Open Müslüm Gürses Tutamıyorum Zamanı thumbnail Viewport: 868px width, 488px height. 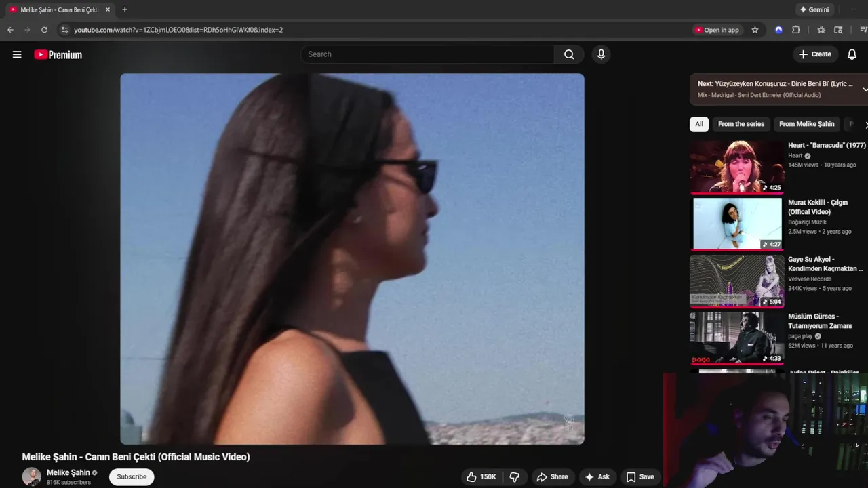coord(736,338)
